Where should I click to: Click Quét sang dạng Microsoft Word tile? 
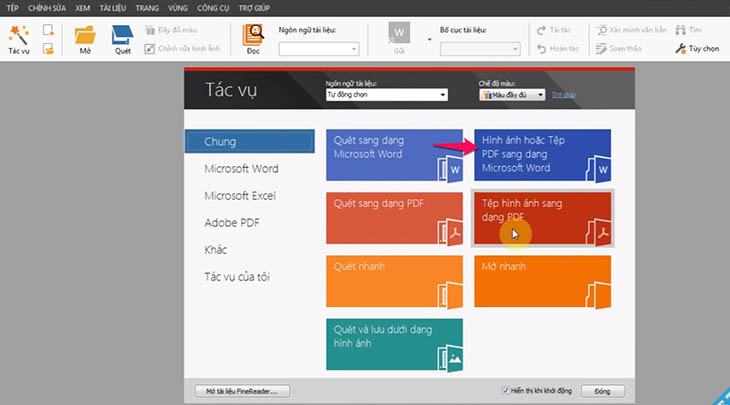(394, 155)
